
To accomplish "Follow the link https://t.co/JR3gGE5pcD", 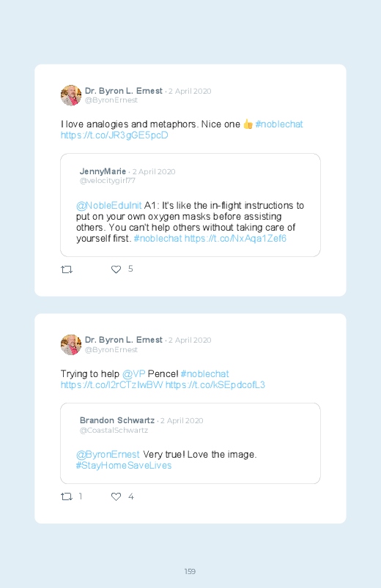I will click(x=114, y=135).
